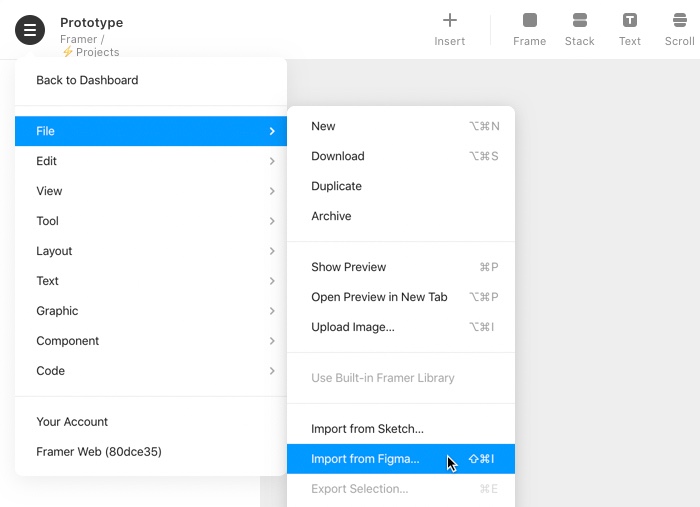Click Use Built-in Framer Library

(401, 378)
